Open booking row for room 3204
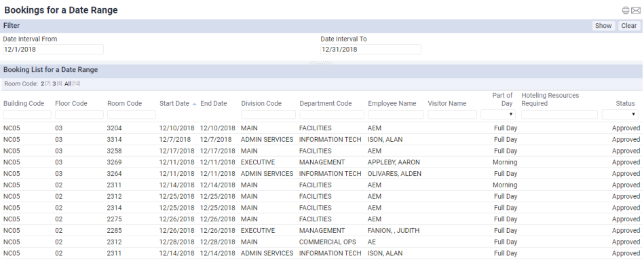This screenshot has width=644, height=260. 322,128
